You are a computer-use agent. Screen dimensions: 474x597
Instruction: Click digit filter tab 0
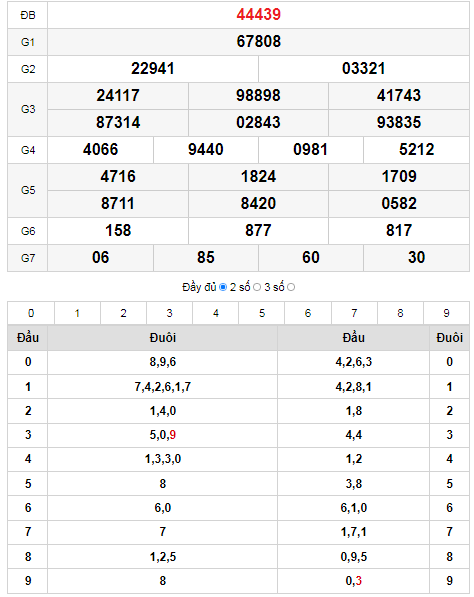click(x=31, y=313)
